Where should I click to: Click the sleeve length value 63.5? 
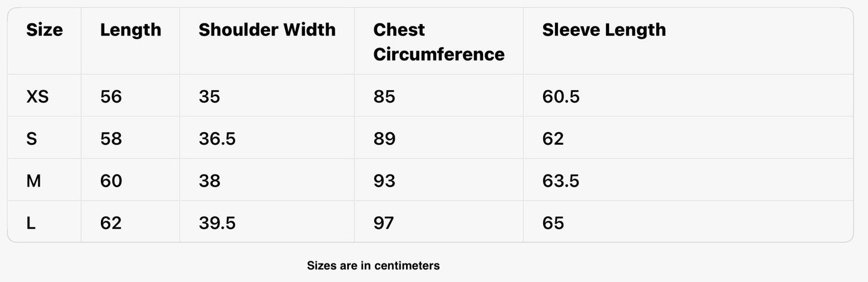coord(560,181)
